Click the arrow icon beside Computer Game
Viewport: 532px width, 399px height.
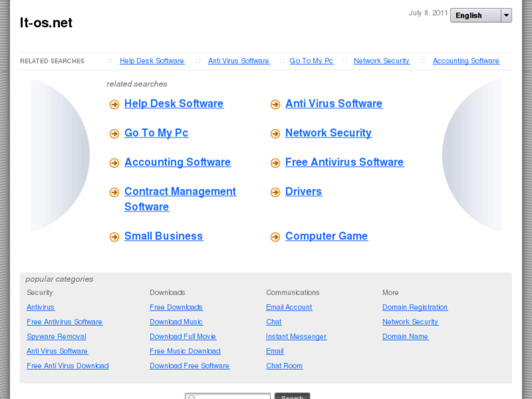coord(275,237)
